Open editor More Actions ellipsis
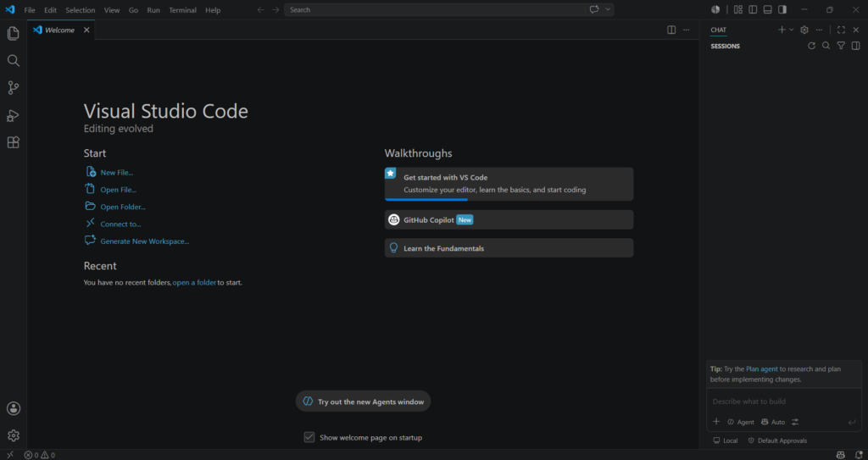868x460 pixels. tap(687, 30)
